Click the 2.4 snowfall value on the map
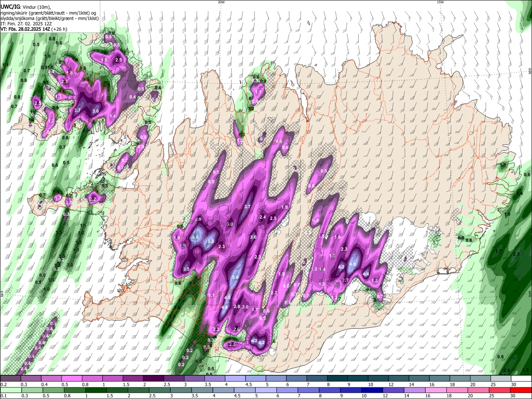This screenshot has width=532, height=399. (263, 217)
